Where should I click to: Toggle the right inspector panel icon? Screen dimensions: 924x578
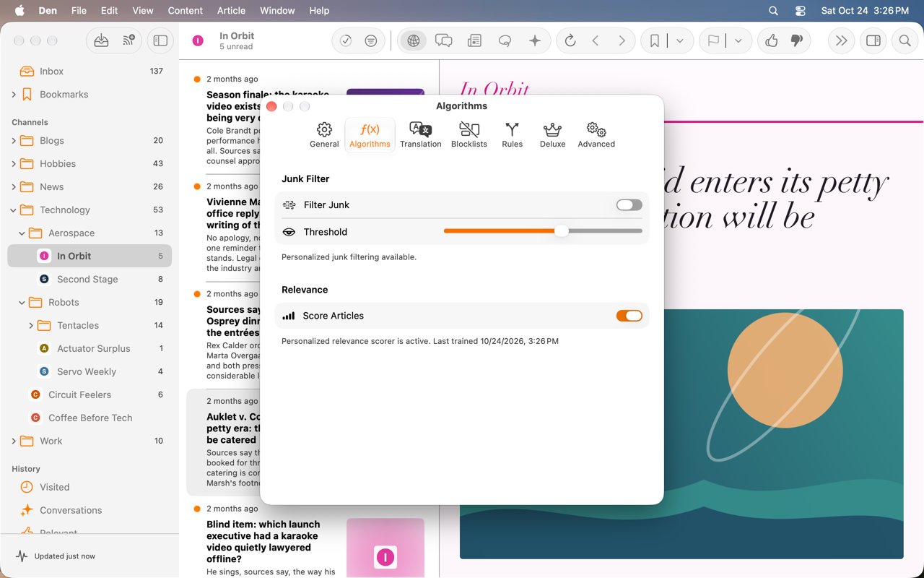[x=873, y=41]
